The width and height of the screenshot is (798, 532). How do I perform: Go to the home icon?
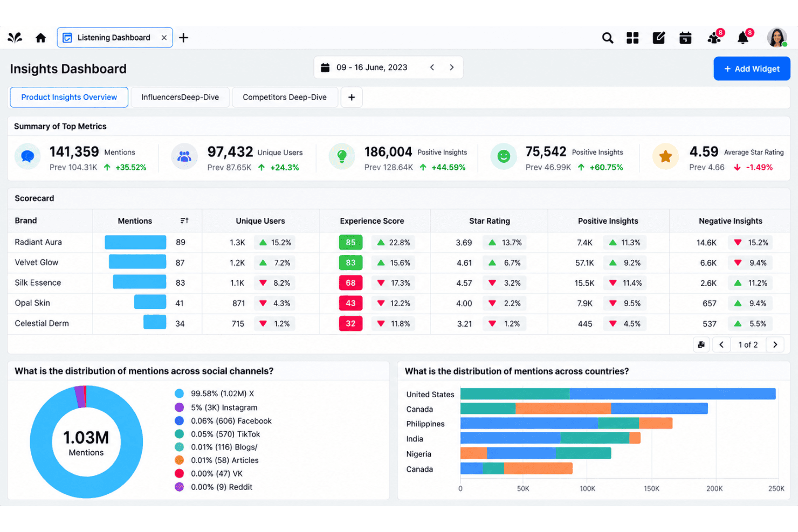click(40, 38)
